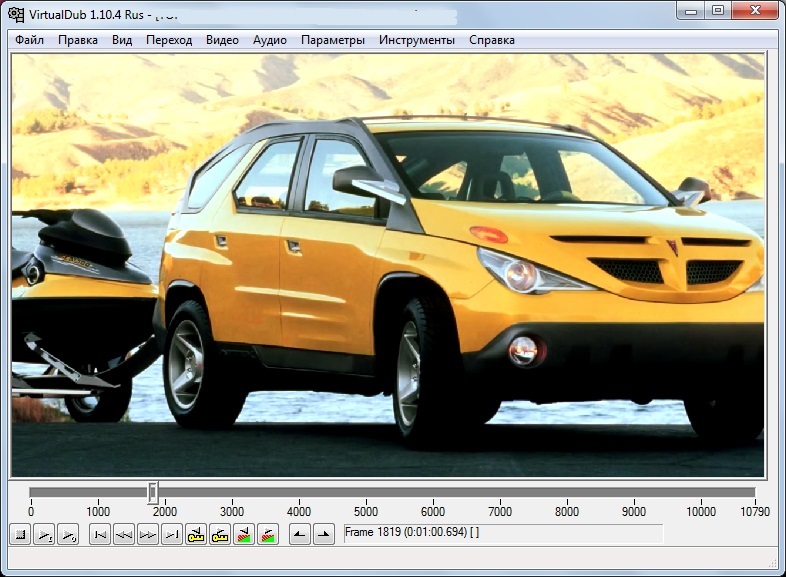Jump to the start of the video

100,534
